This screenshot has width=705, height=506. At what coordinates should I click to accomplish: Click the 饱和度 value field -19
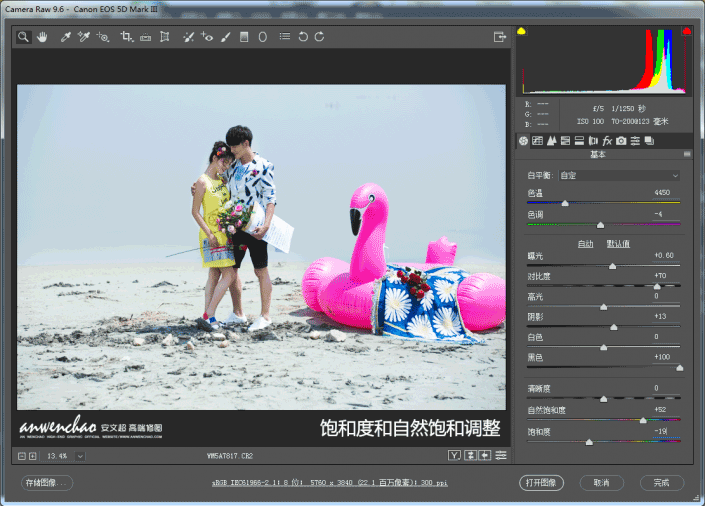665,431
